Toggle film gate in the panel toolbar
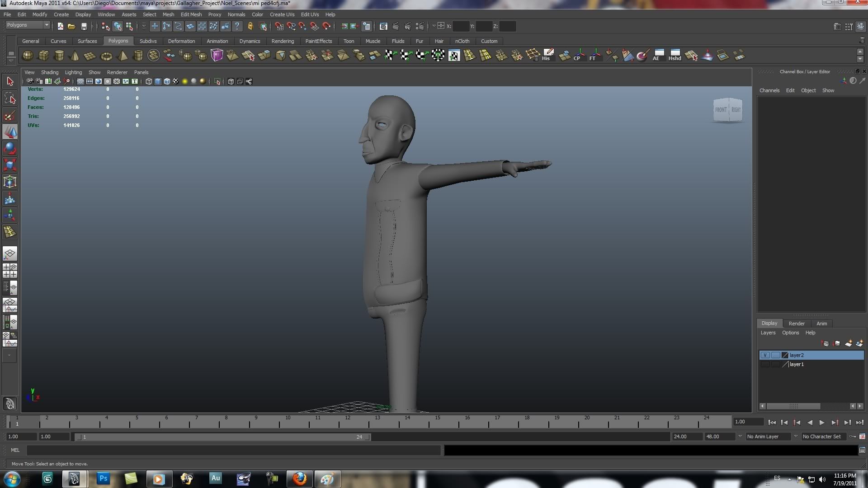 pos(90,81)
